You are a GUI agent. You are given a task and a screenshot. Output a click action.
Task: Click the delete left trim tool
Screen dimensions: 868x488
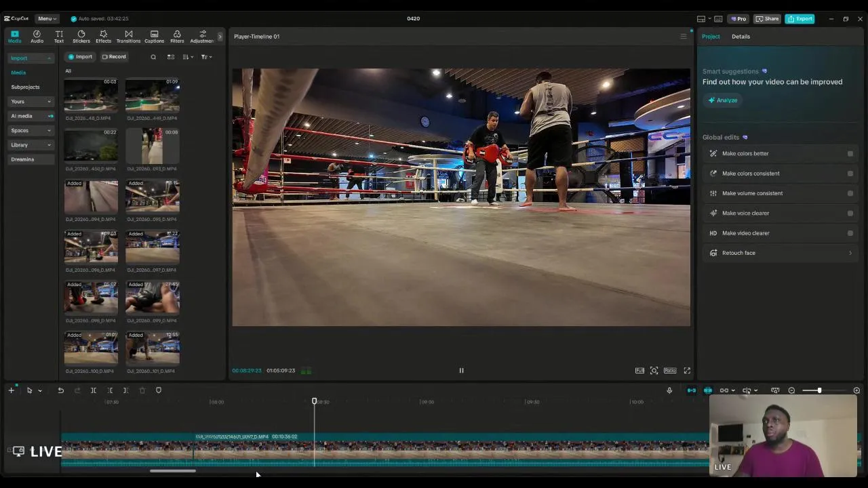[110, 390]
